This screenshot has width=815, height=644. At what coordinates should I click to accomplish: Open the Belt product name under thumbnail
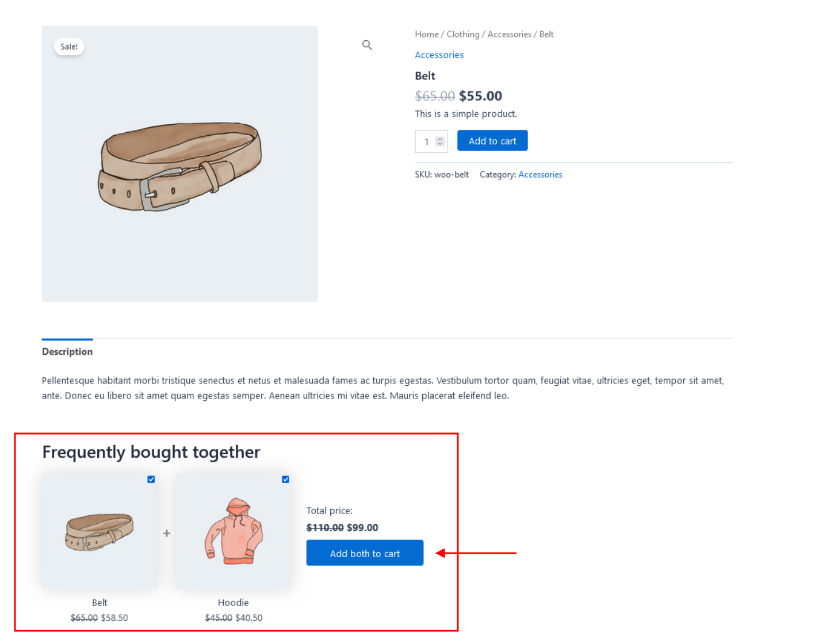pos(100,603)
